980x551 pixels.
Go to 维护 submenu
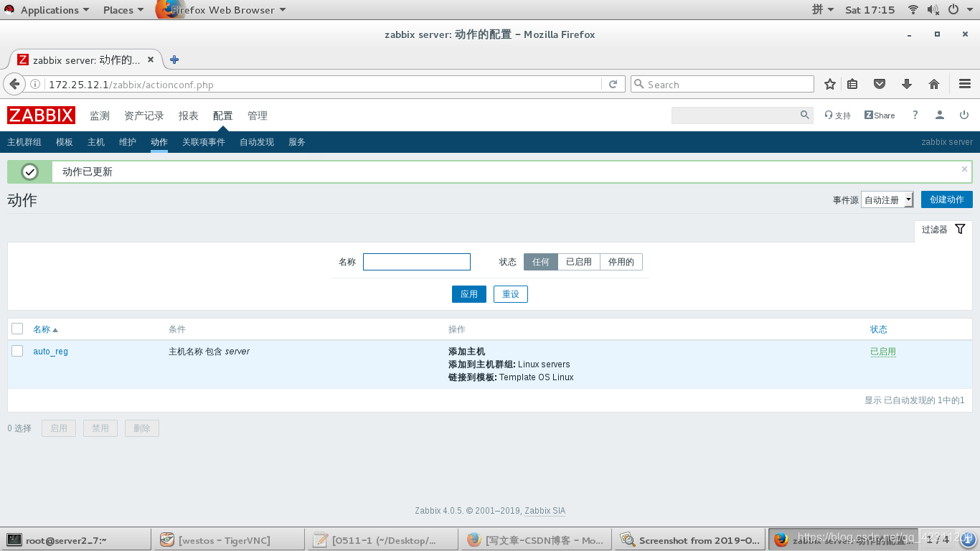pos(128,142)
